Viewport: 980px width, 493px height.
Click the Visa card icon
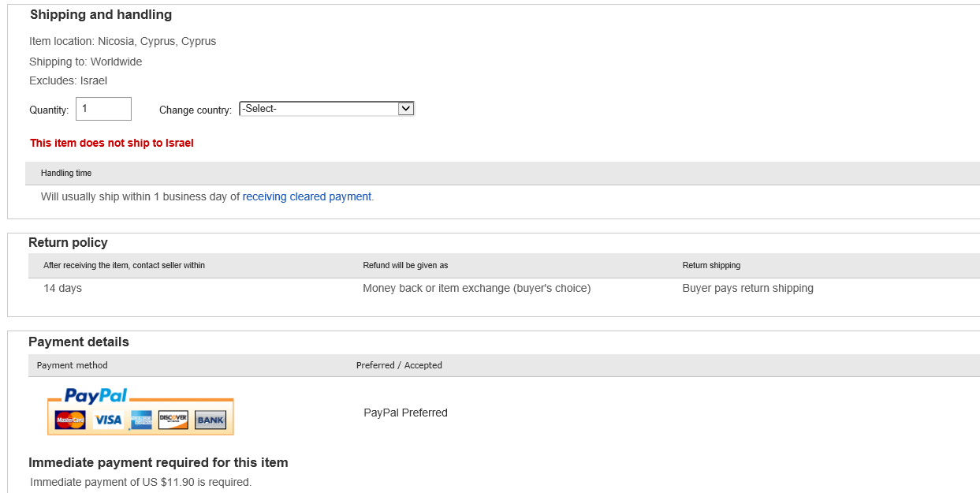[x=107, y=420]
